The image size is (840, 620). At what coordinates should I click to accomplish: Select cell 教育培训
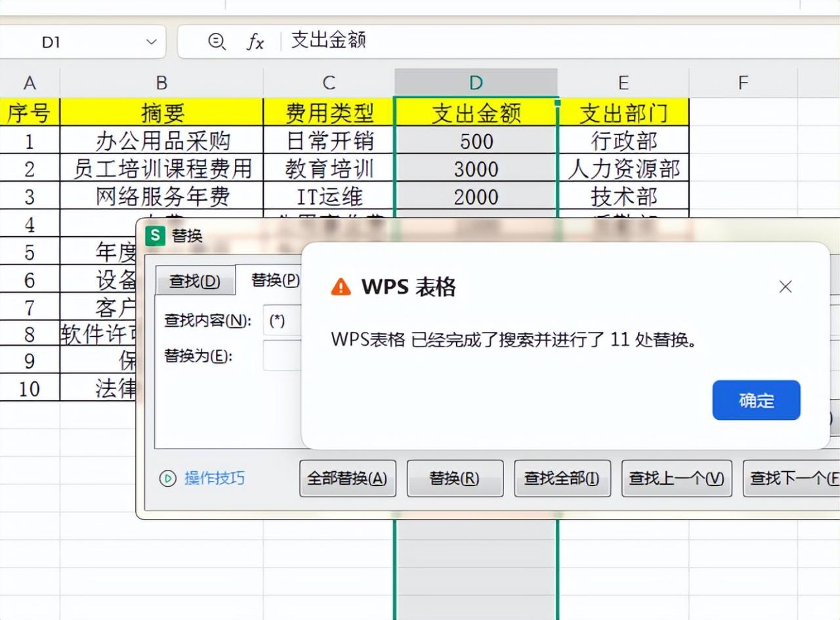(329, 168)
